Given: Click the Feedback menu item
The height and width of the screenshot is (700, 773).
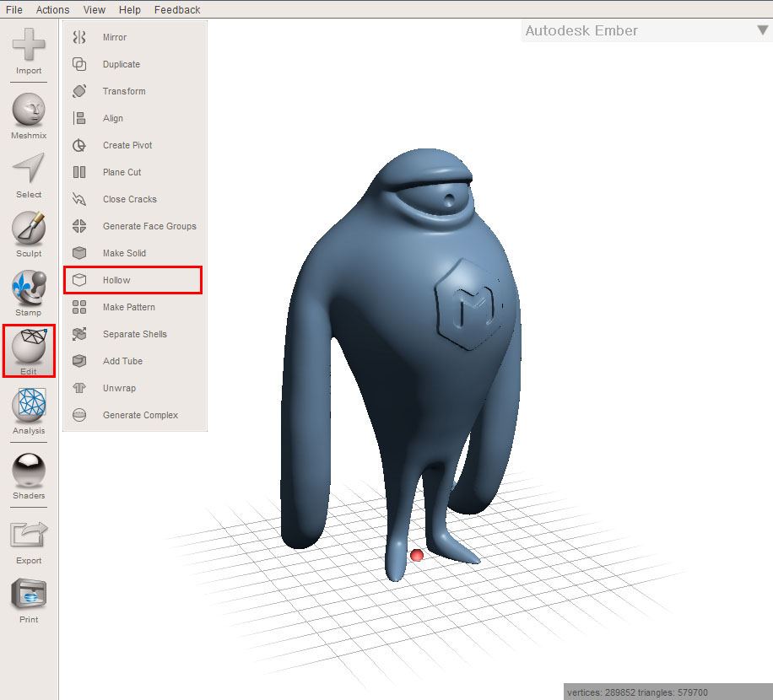Looking at the screenshot, I should (x=177, y=10).
